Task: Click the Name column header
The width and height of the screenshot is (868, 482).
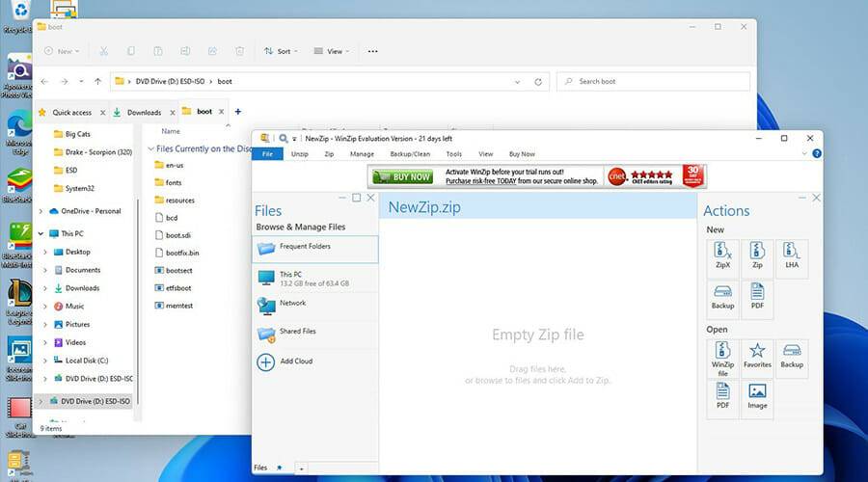Action: coord(171,131)
